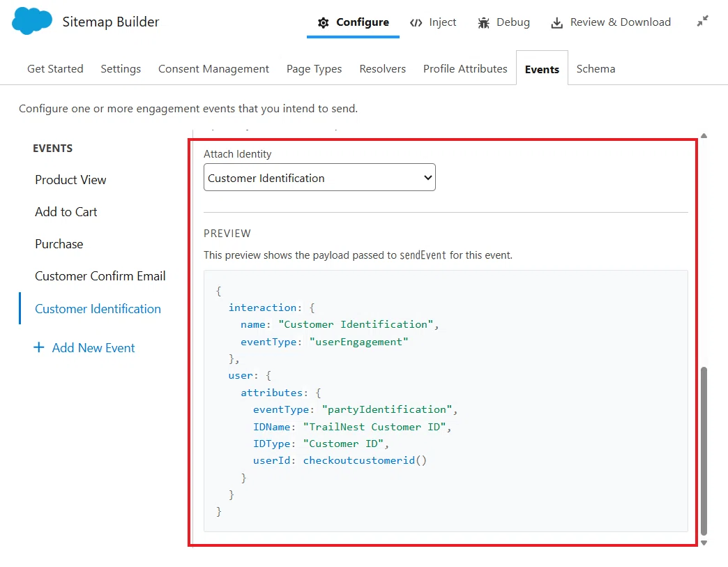Image resolution: width=728 pixels, height=567 pixels.
Task: Click the "userEngagement" value in preview
Action: [358, 342]
